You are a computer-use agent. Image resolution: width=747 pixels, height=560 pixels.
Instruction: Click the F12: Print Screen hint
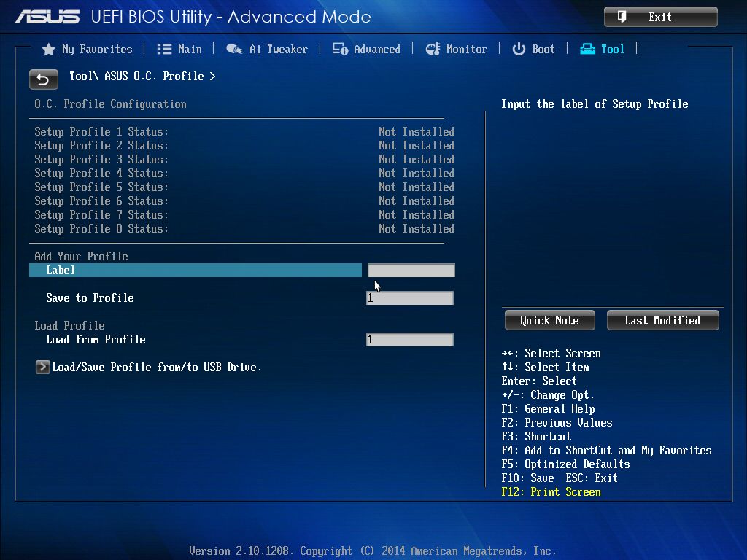pos(551,492)
